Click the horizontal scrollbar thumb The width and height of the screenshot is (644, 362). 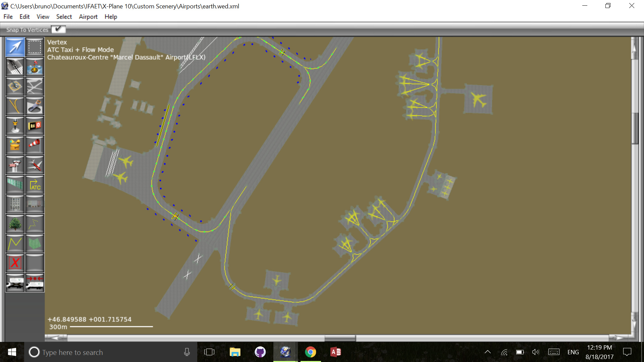pos(340,338)
